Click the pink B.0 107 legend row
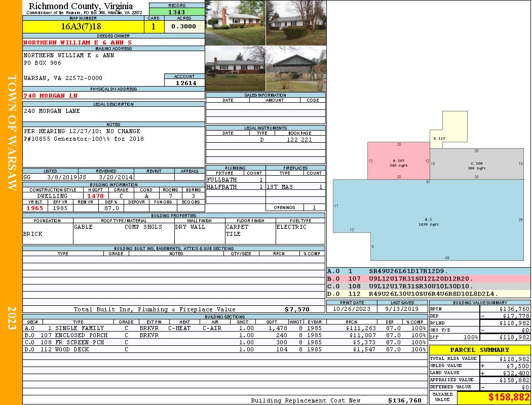This screenshot has height=405, width=532. 429,278
